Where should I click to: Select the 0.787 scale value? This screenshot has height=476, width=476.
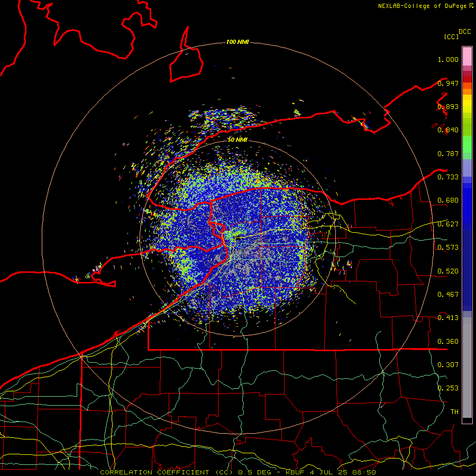pyautogui.click(x=448, y=153)
